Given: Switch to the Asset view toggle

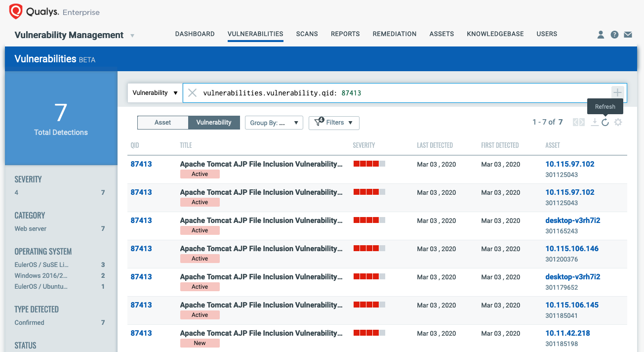Looking at the screenshot, I should (x=162, y=122).
